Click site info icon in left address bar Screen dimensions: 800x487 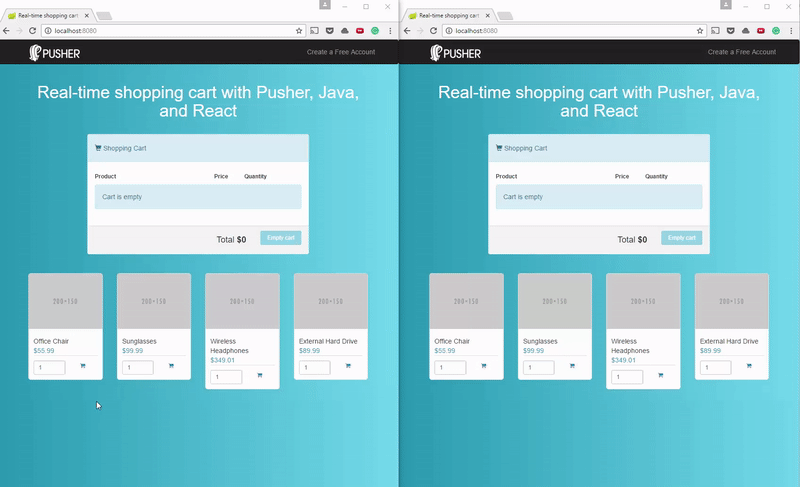[48, 31]
